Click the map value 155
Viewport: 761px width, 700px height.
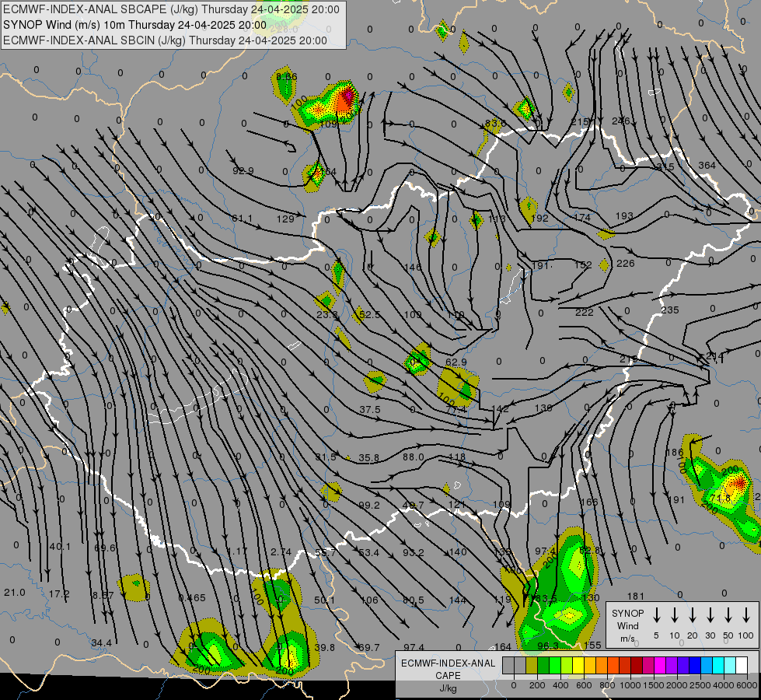(x=592, y=645)
